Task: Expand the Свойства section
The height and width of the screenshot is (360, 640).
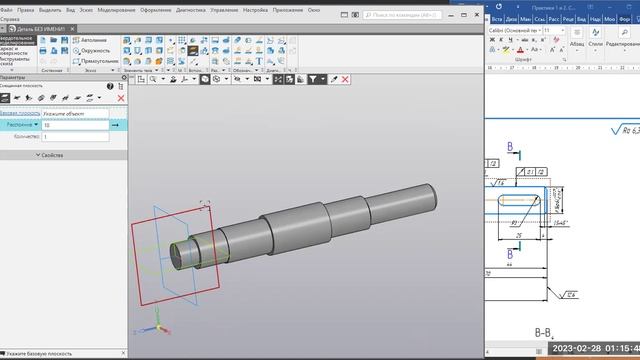Action: tap(49, 155)
